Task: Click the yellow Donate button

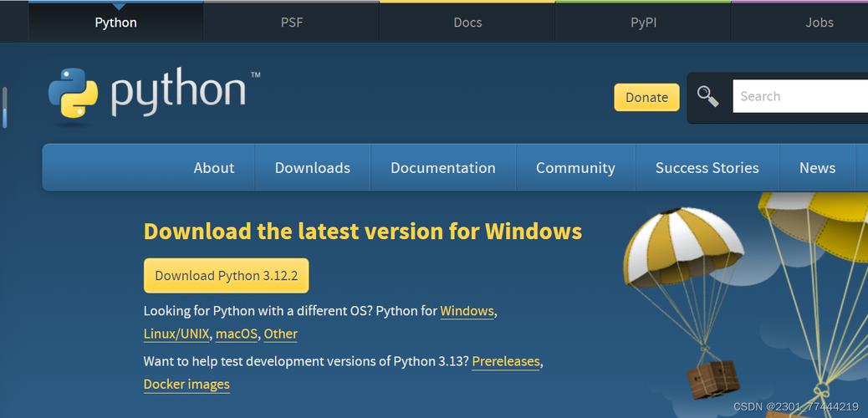Action: pos(646,98)
